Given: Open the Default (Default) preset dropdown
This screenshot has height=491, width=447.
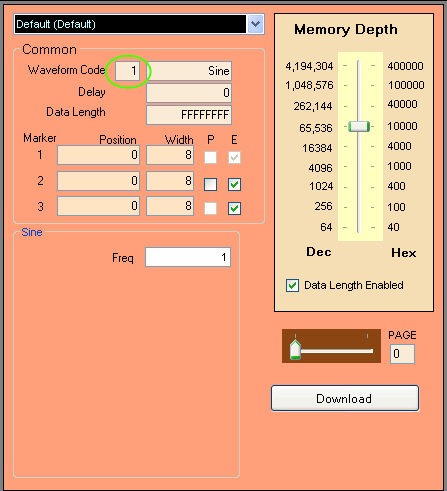Looking at the screenshot, I should pos(139,24).
